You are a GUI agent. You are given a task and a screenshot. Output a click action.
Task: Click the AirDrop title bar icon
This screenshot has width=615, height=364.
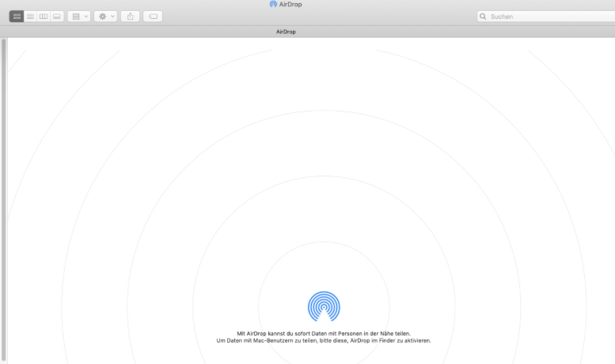(273, 4)
